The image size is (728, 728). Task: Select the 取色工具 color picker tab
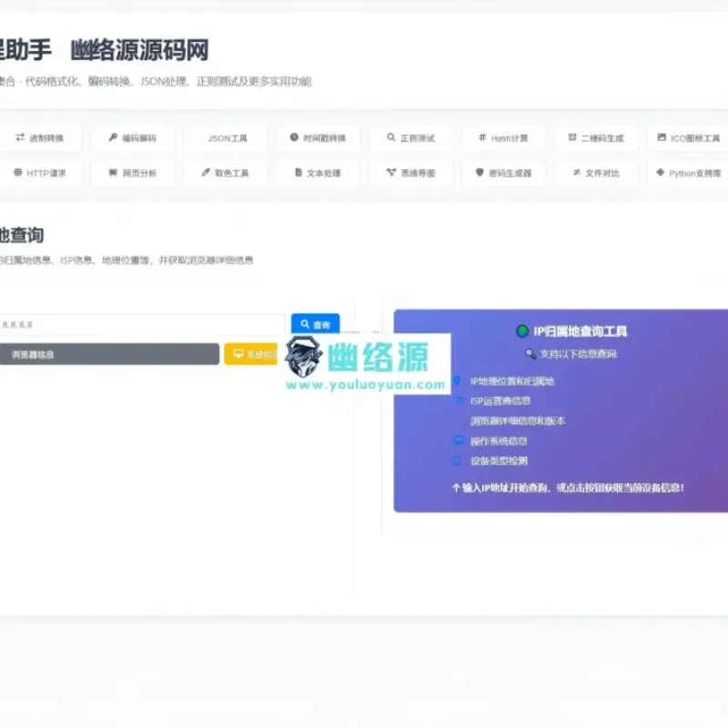tap(226, 173)
